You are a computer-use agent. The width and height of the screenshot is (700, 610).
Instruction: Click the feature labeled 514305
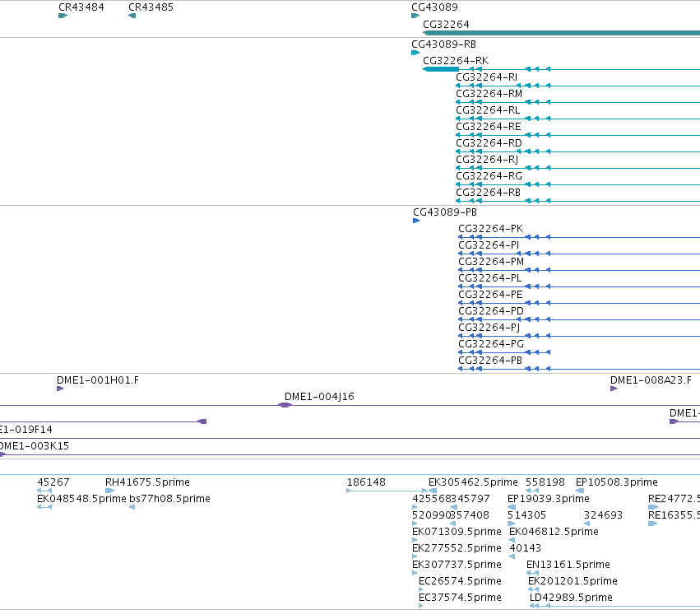pos(511,524)
